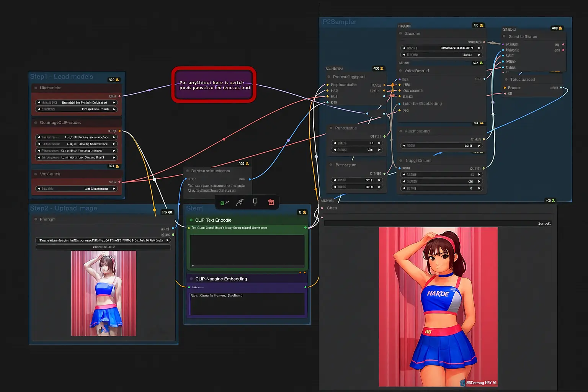Click the 400 badge above the Protecdfingprpori node
588x392 pixels.
[x=379, y=69]
